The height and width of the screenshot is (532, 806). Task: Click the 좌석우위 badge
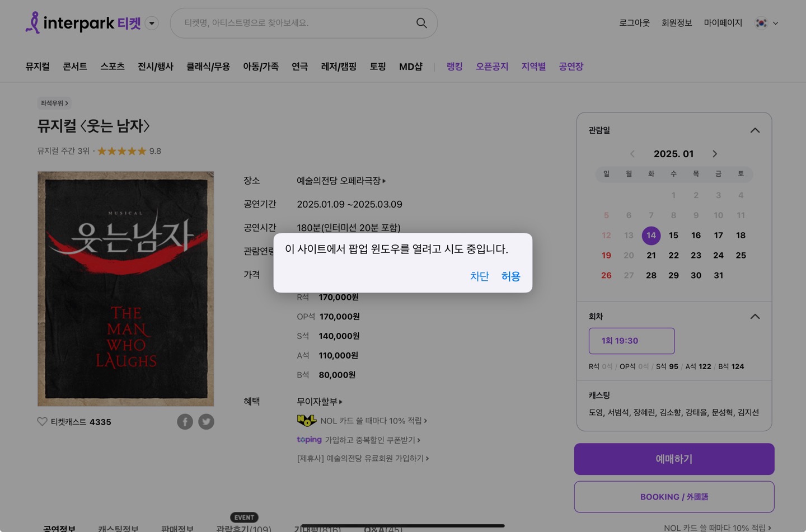pyautogui.click(x=54, y=103)
